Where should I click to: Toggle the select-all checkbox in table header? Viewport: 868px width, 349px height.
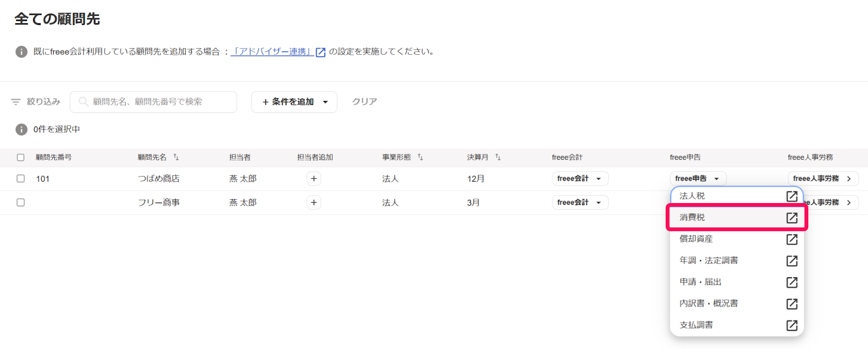[21, 157]
